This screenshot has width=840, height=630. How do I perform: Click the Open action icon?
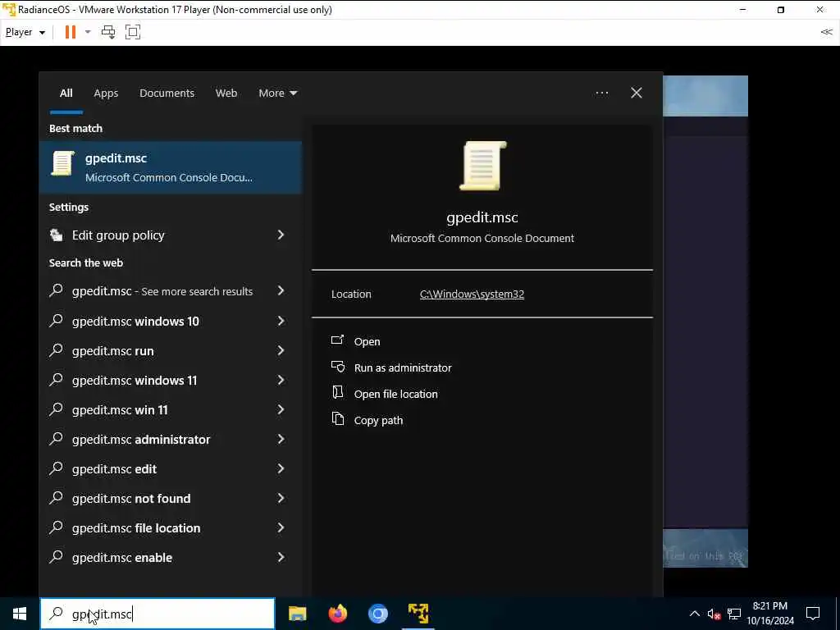337,340
